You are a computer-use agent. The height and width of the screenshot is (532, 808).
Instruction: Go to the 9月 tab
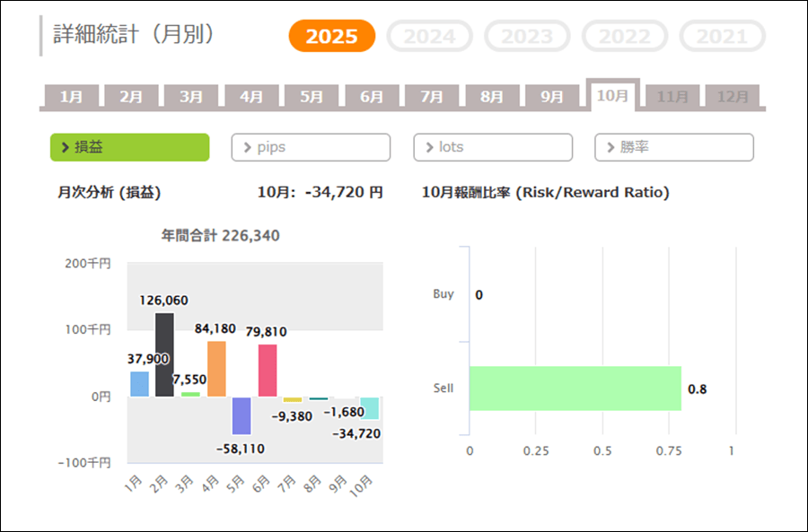[x=552, y=97]
